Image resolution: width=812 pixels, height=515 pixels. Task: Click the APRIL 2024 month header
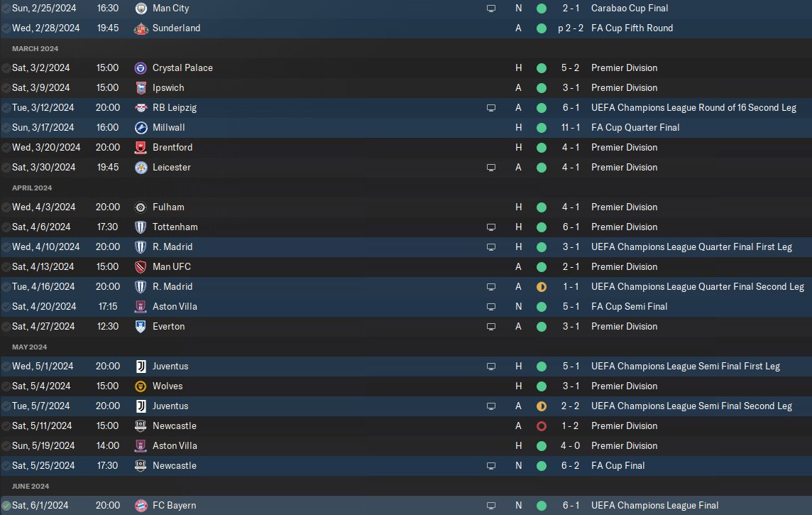[32, 188]
